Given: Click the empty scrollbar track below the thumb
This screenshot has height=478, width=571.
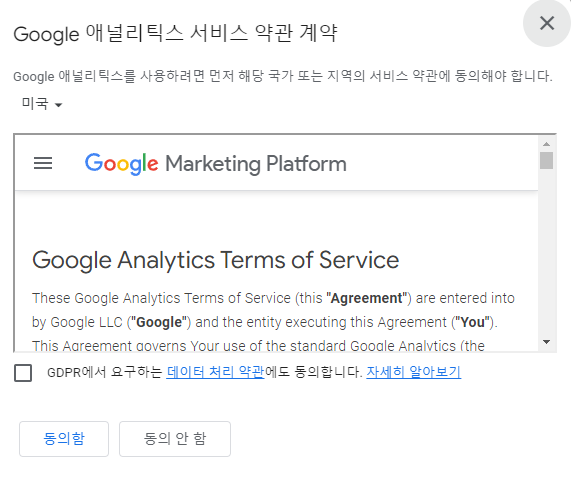Looking at the screenshot, I should tap(546, 253).
